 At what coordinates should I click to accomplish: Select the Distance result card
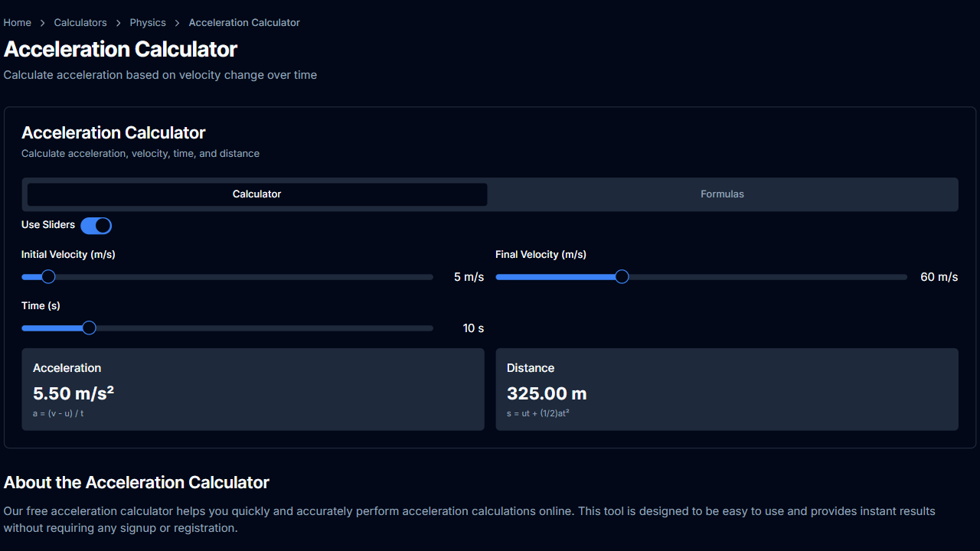pos(727,389)
